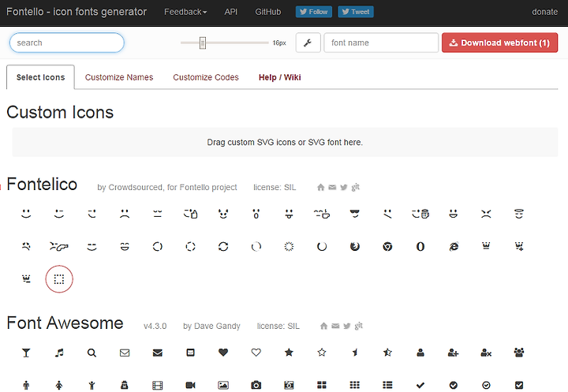Viewport: 568px width, 392px height.
Task: Click the Fontello site title
Action: tap(77, 12)
